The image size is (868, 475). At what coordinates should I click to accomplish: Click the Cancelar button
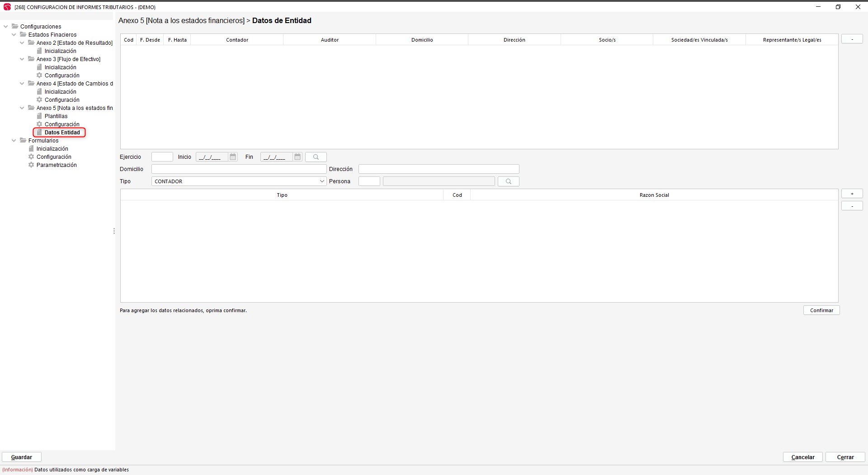pos(802,457)
